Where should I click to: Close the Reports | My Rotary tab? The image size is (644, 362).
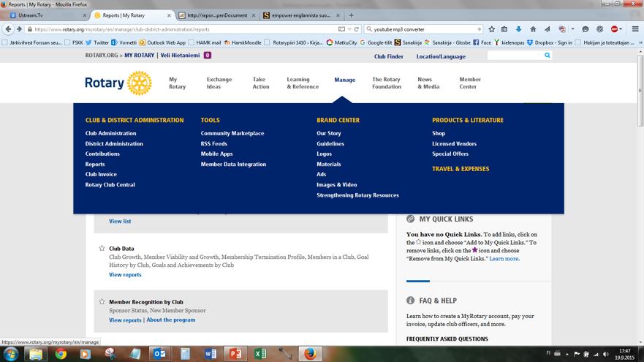tap(169, 15)
